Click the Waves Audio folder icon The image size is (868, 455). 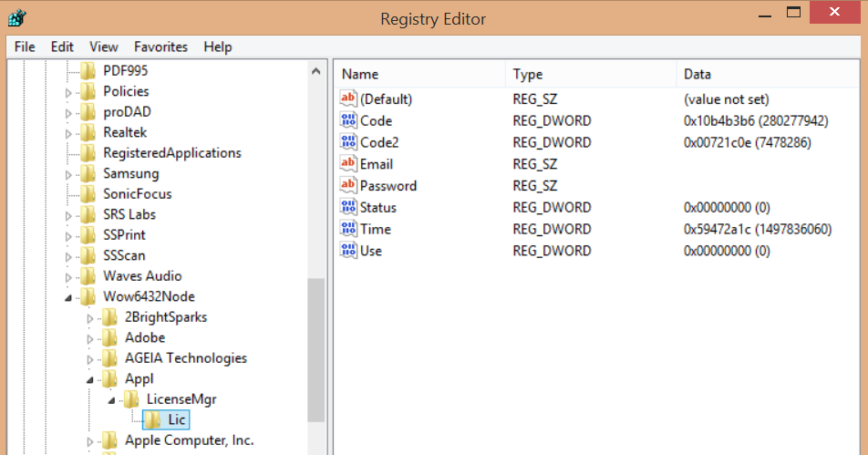88,275
